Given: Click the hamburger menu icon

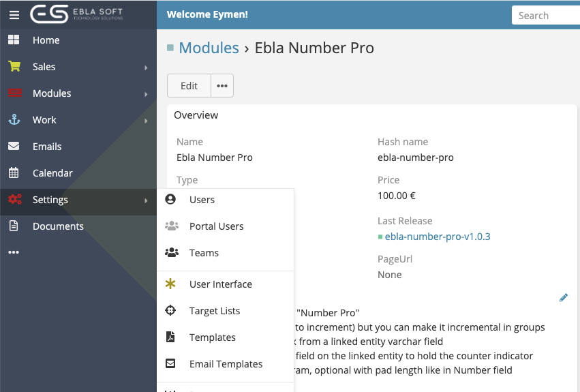Looking at the screenshot, I should coord(14,14).
